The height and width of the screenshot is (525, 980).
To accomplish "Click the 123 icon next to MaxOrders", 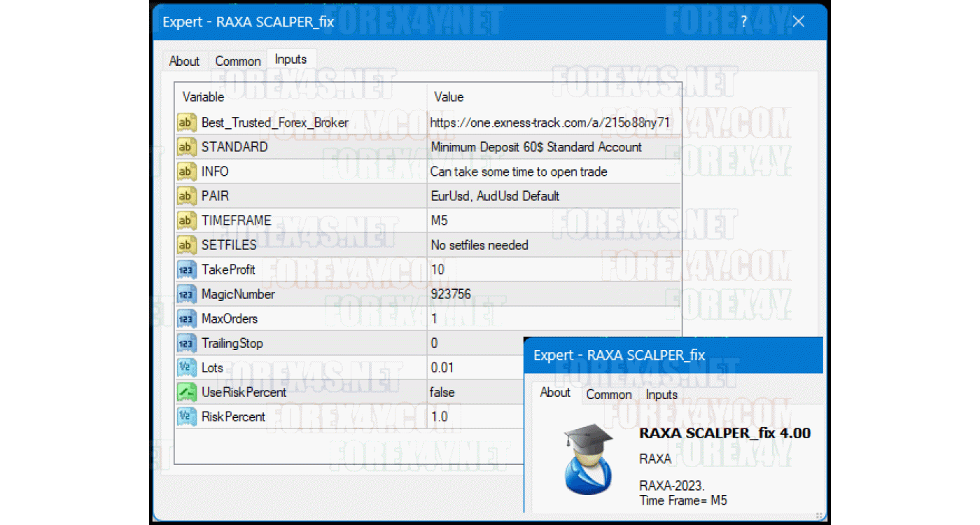I will (x=185, y=318).
